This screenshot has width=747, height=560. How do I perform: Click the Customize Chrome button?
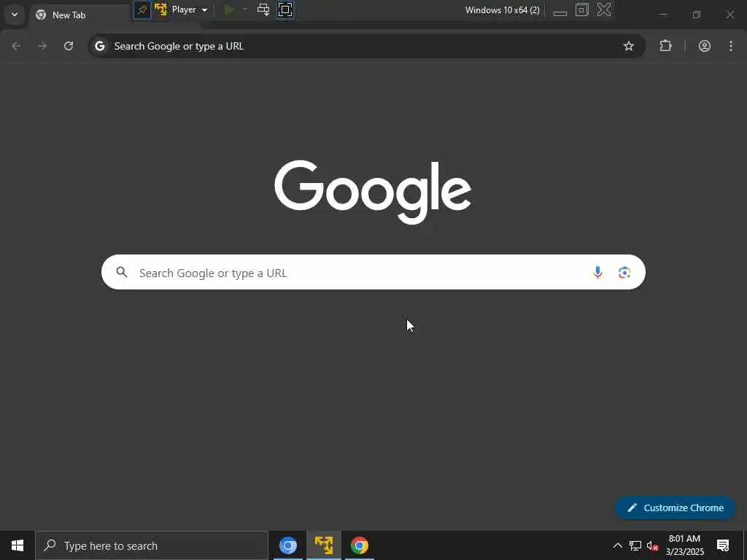coord(676,507)
